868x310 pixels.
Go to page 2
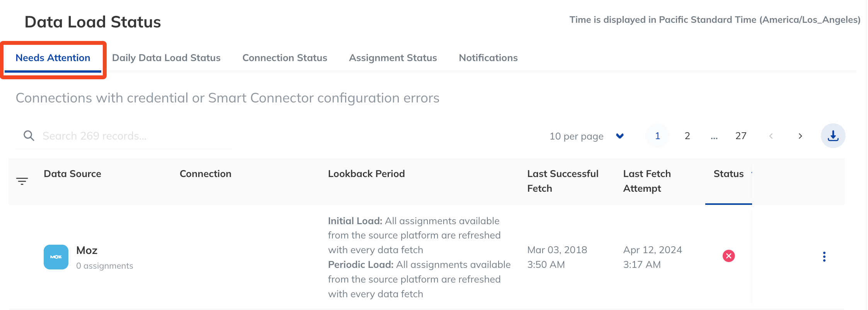pos(687,136)
